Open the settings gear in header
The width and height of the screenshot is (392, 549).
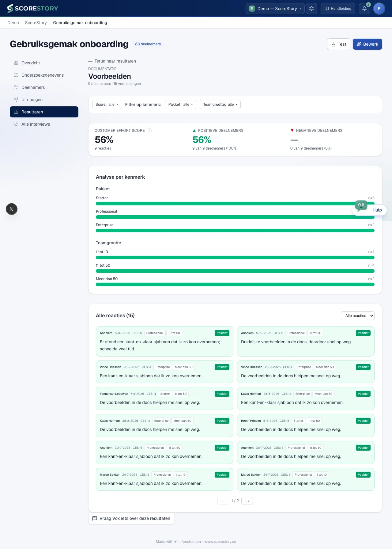click(311, 9)
